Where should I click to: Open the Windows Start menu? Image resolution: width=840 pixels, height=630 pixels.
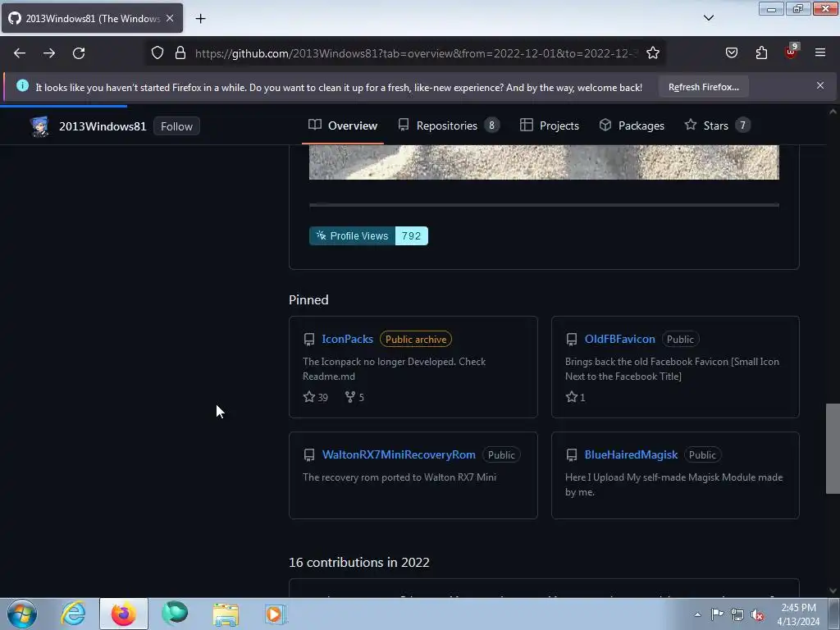point(22,614)
